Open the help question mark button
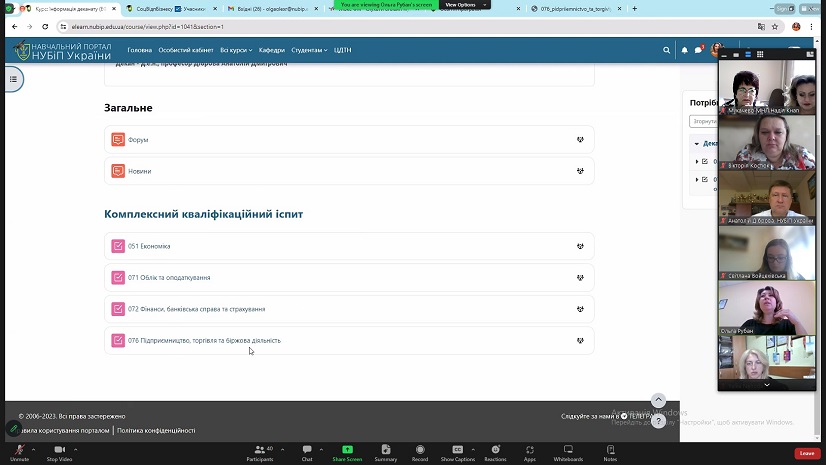 click(x=658, y=421)
